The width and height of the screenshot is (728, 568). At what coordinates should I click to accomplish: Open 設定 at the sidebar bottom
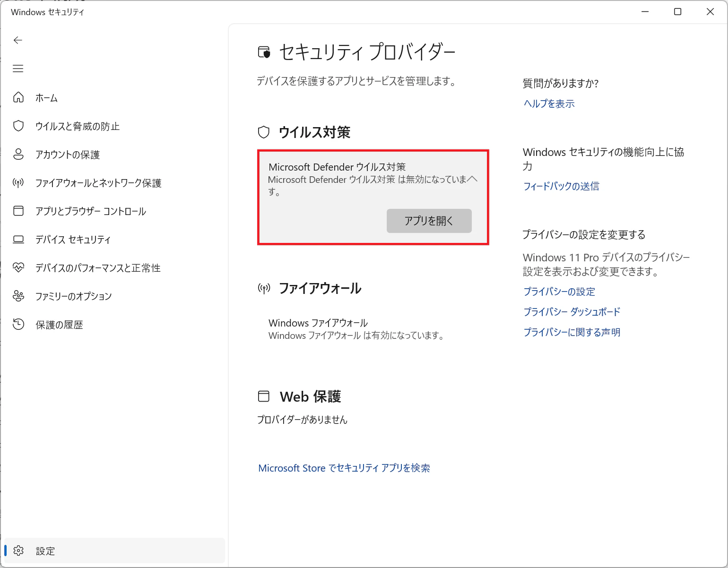coord(113,551)
